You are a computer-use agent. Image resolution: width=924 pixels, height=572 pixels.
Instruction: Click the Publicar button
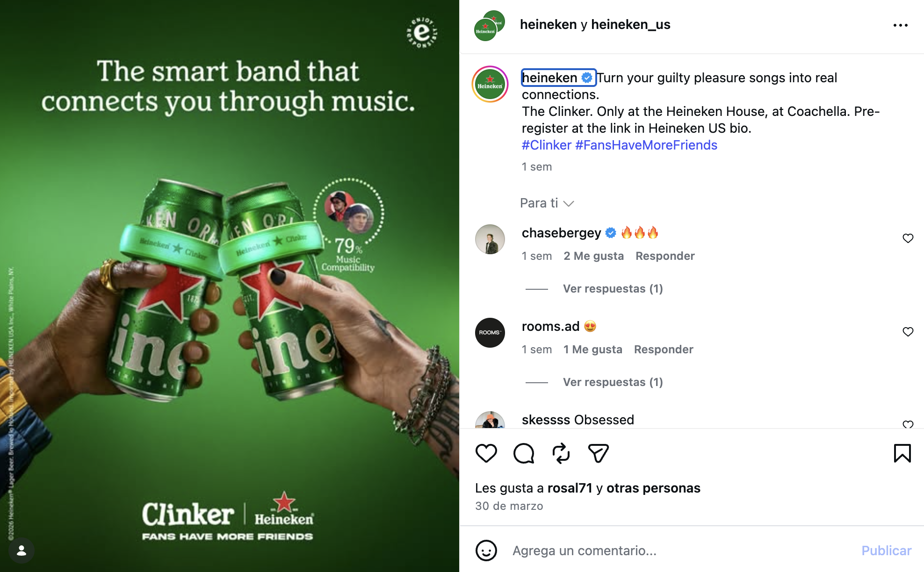coord(886,551)
